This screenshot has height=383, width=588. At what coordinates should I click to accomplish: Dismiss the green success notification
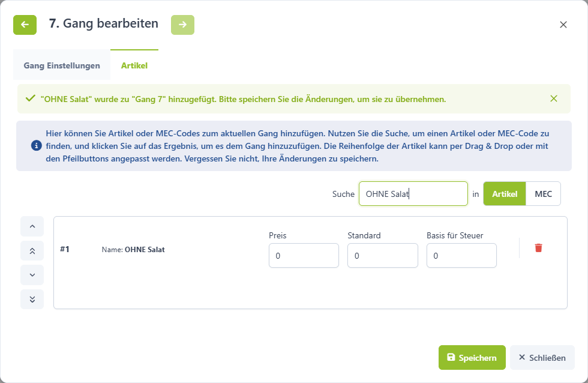coord(553,98)
